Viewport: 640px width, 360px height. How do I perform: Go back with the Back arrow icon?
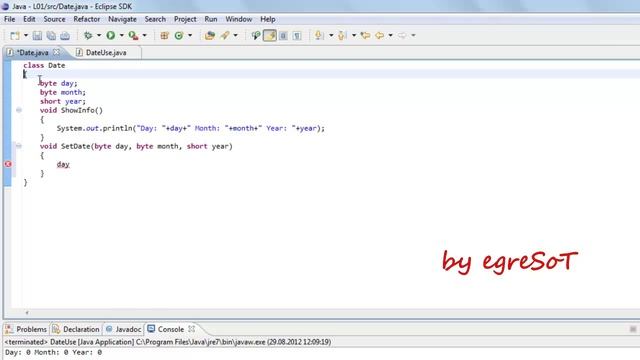point(380,36)
